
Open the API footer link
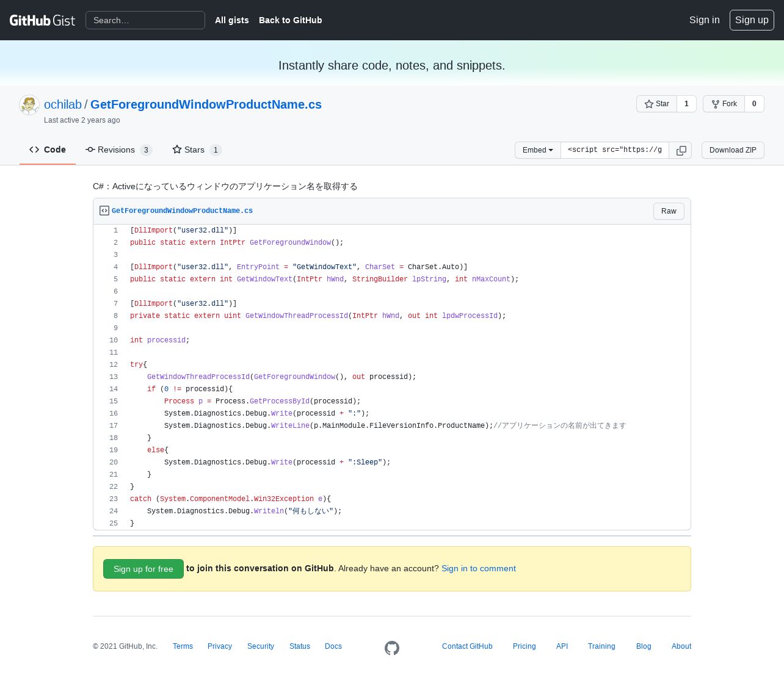(562, 646)
